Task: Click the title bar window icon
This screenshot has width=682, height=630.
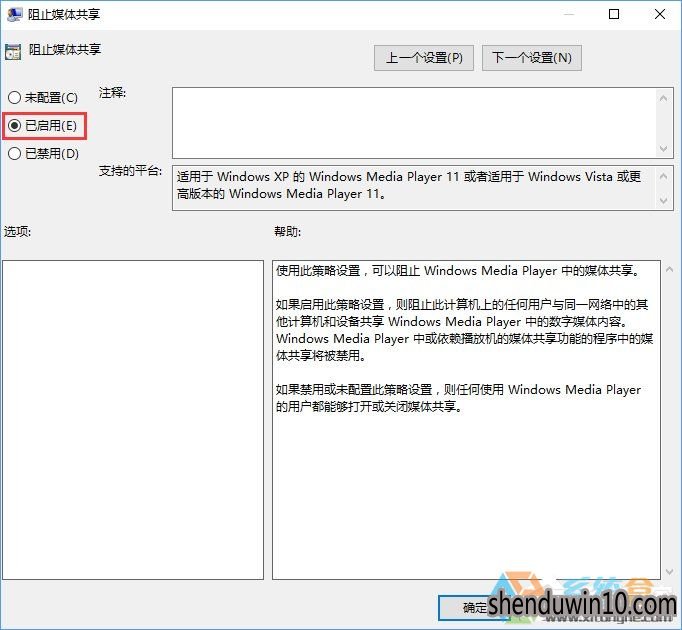Action: 14,14
